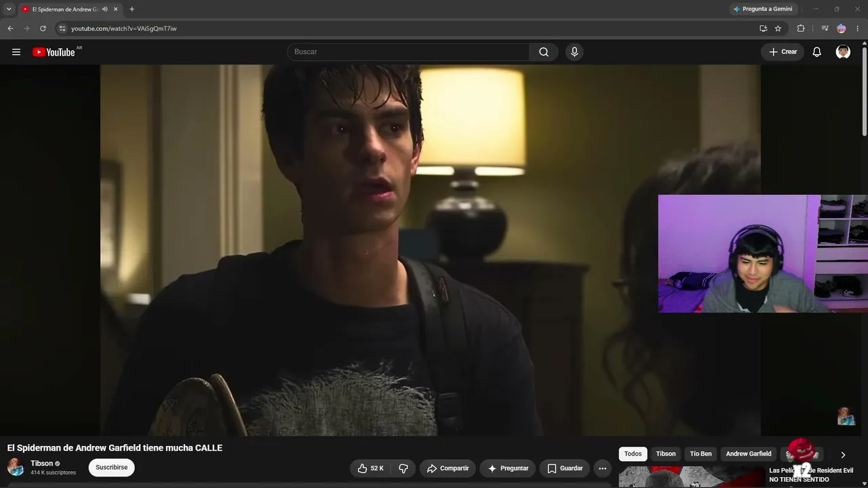Go back in browser history
This screenshot has height=488, width=868.
pyautogui.click(x=10, y=28)
